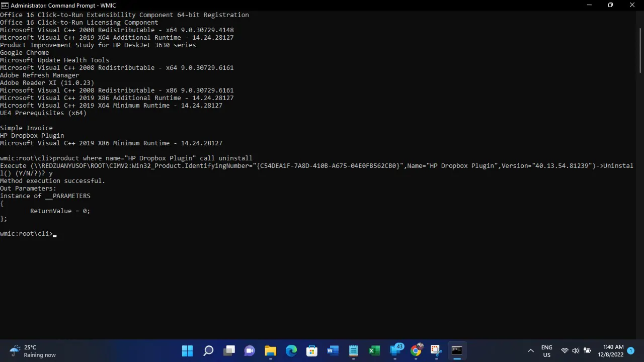
Task: Click the 'call uninstall' command line
Action: tap(126, 158)
